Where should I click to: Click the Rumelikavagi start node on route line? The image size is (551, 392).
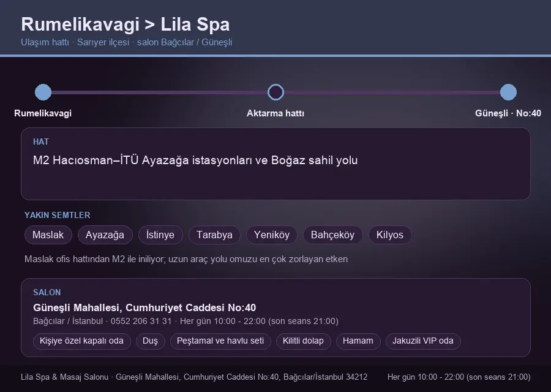[43, 92]
